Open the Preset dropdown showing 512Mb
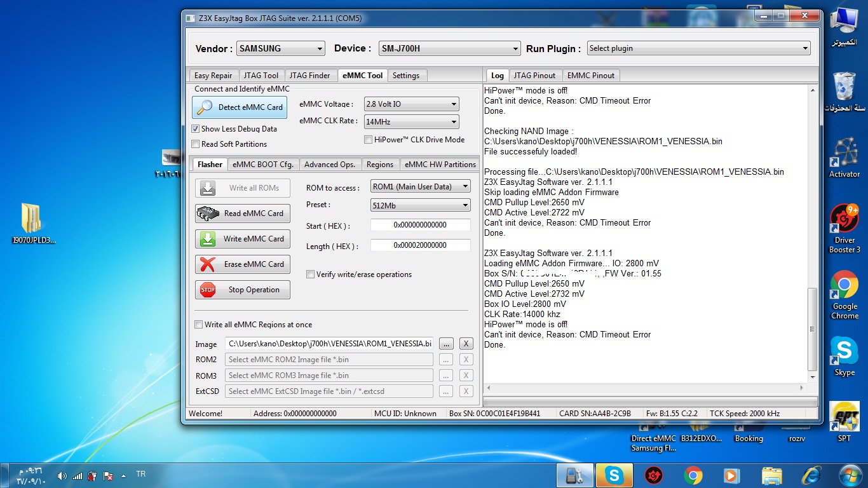 tap(421, 206)
